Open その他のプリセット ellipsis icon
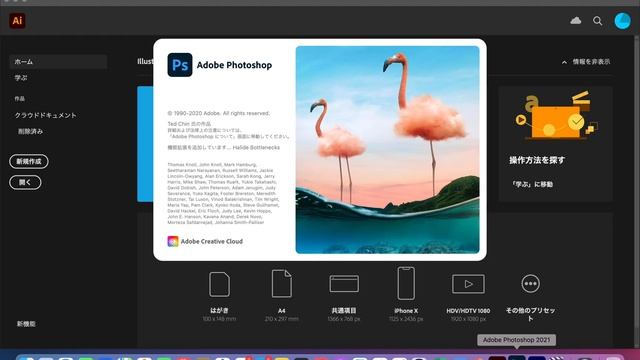 [530, 284]
